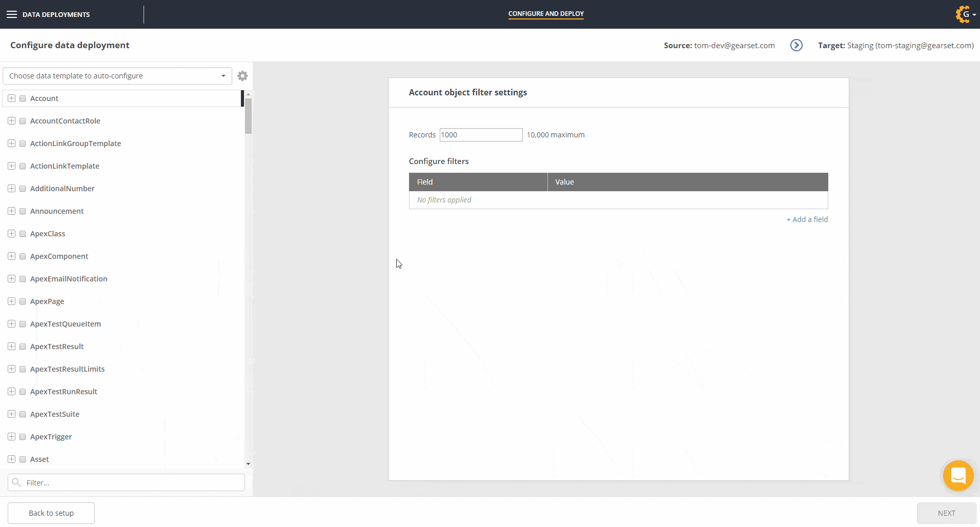This screenshot has width=980, height=527.
Task: Click the Records count input field
Action: coord(480,135)
